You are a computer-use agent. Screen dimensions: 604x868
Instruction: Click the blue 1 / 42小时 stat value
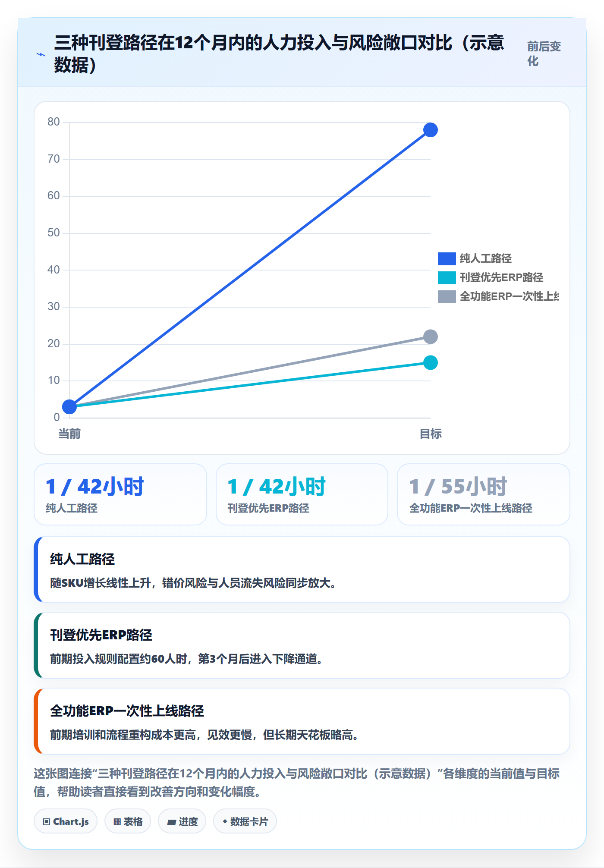(x=95, y=487)
